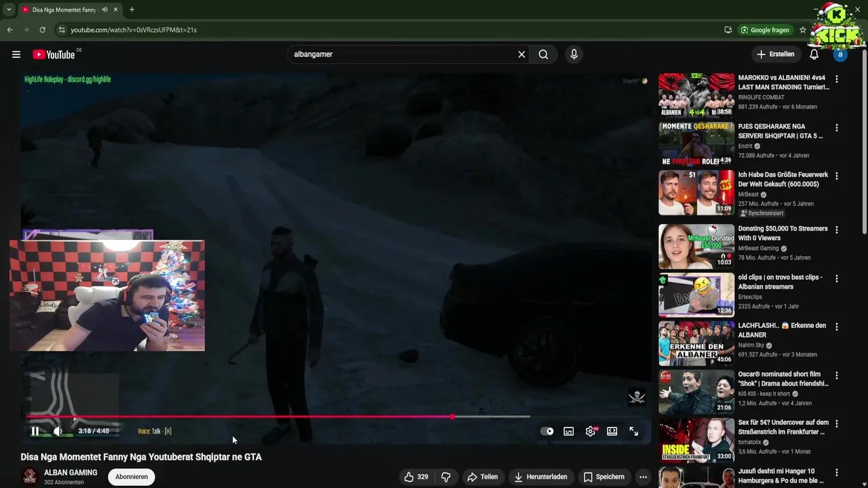
Task: Toggle the autoplay switch in the player
Action: (547, 431)
